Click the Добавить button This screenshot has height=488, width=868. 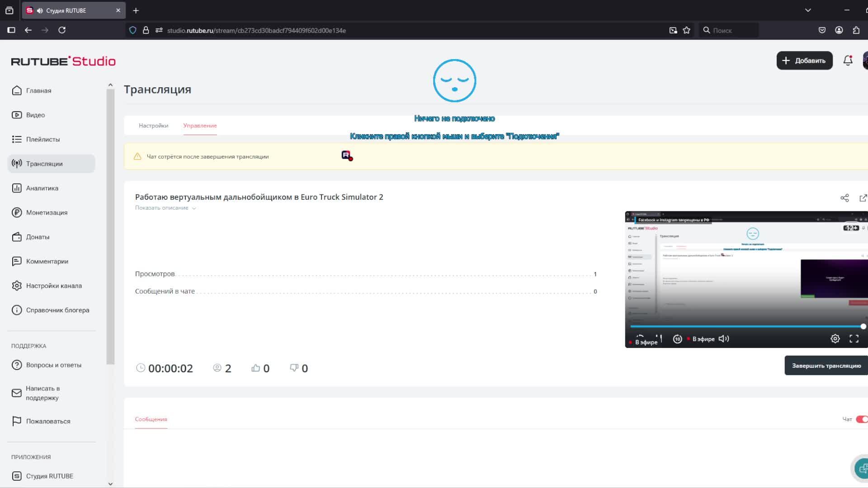tap(805, 61)
